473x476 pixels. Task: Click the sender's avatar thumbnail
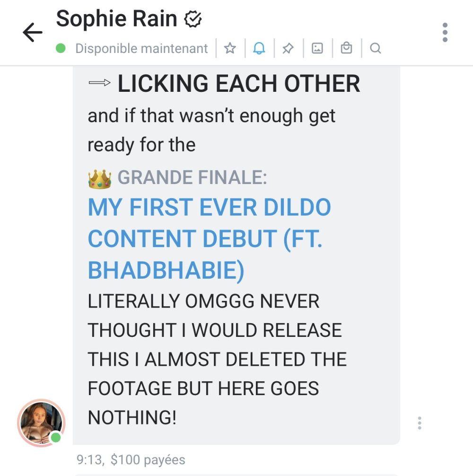coord(41,423)
